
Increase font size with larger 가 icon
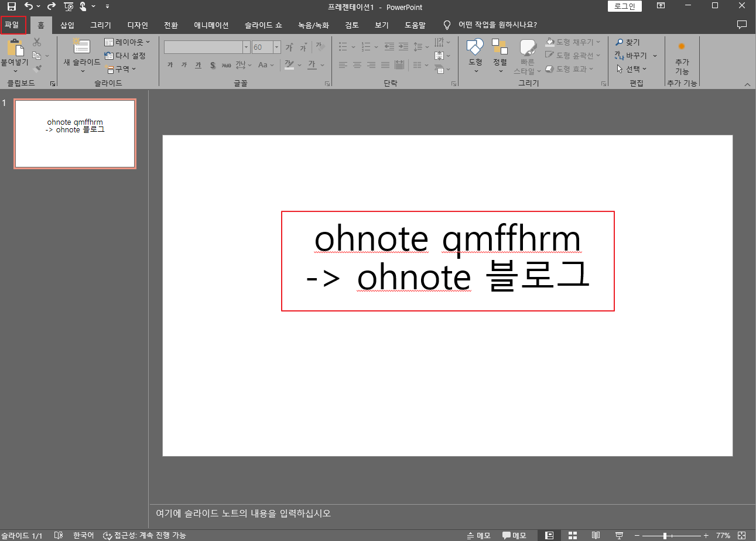tap(289, 47)
